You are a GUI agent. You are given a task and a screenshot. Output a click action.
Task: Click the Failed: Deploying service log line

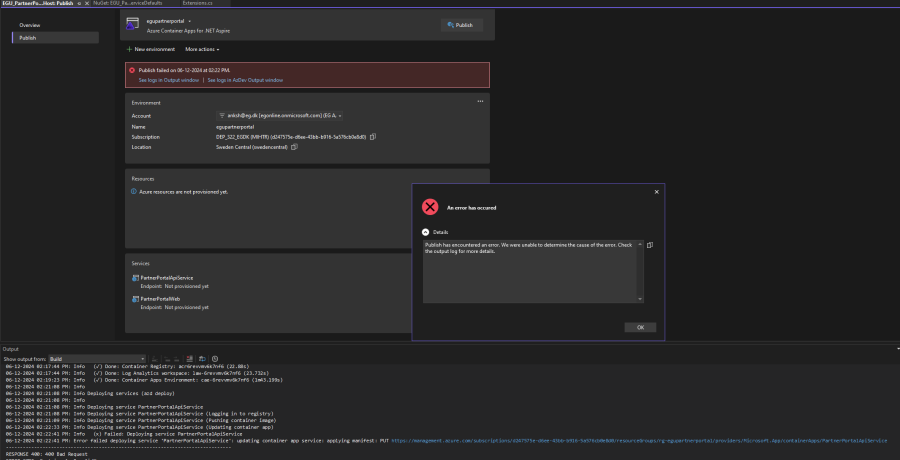124,434
